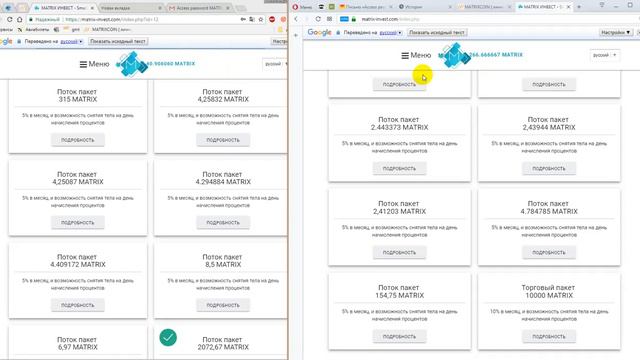
Task: Open the translate icon in Chrome address bar
Action: point(252,19)
